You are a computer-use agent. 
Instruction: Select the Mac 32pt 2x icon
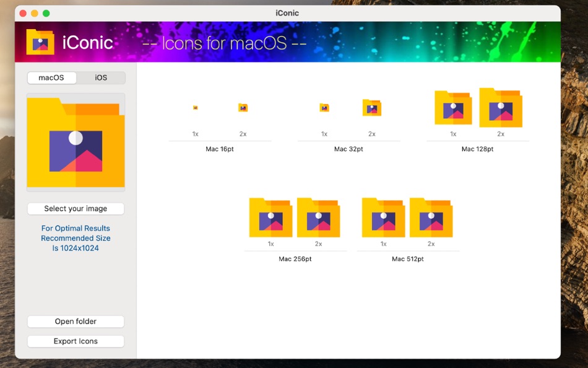point(372,108)
